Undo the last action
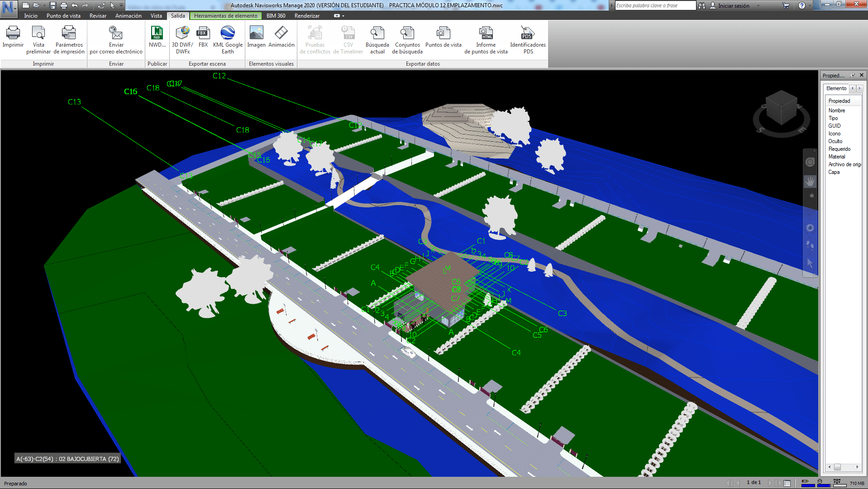This screenshot has height=489, width=868. pos(74,5)
